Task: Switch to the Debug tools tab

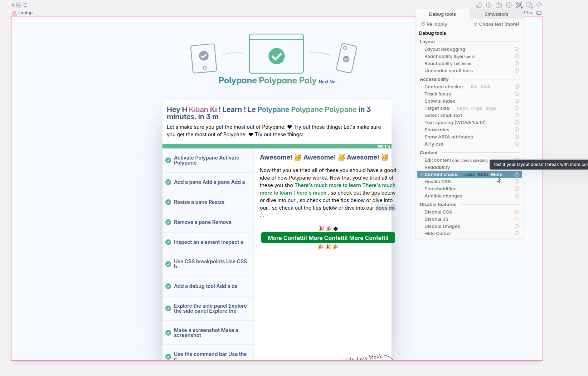Action: 442,14
